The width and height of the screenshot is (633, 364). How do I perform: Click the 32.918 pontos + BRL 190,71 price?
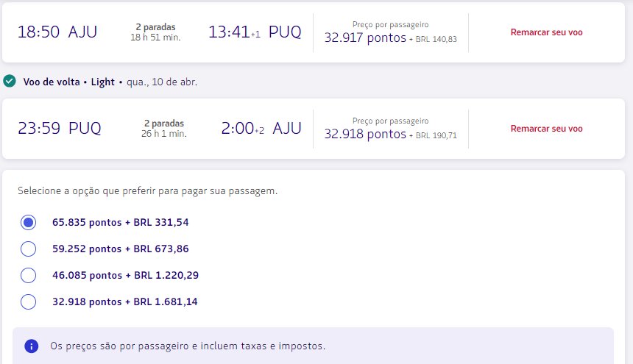[390, 134]
